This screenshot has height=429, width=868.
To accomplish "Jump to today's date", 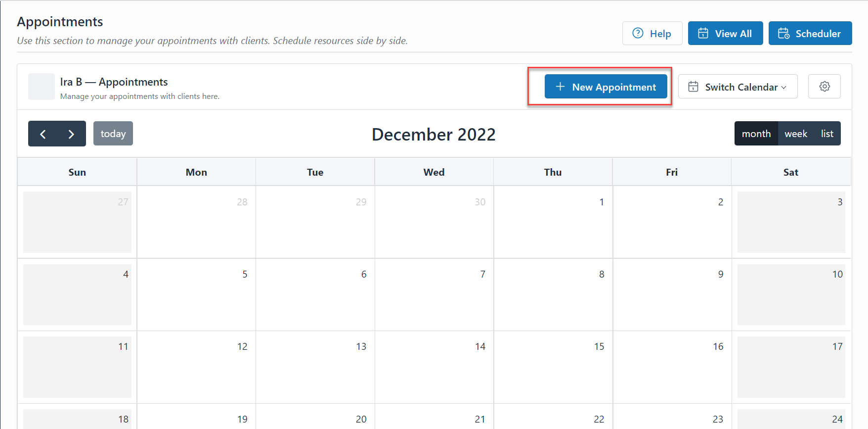I will (113, 134).
